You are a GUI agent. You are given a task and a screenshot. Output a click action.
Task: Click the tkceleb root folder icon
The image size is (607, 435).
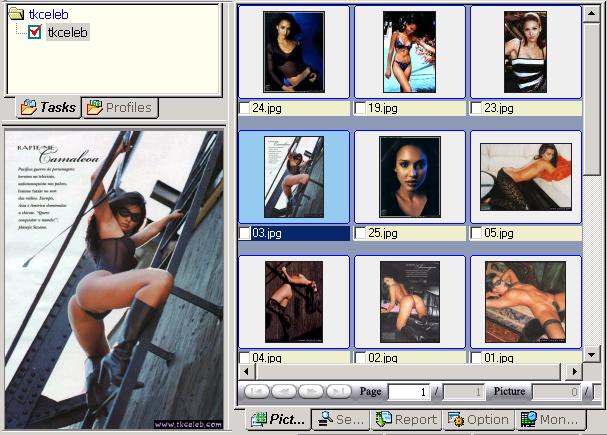[x=17, y=15]
